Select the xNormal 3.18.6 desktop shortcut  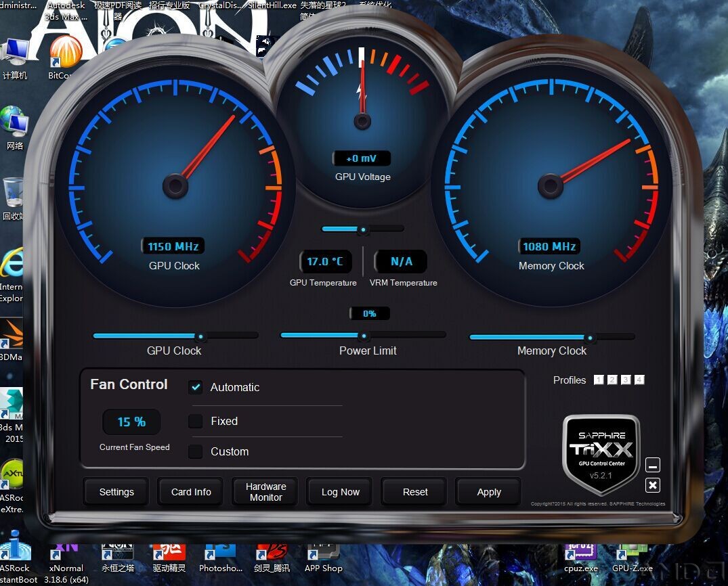click(x=66, y=562)
